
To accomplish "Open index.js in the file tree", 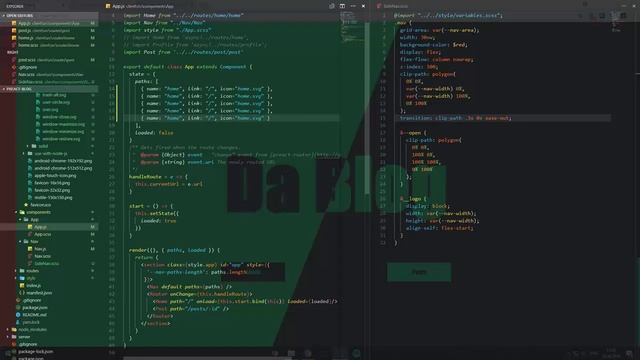I will [33, 286].
